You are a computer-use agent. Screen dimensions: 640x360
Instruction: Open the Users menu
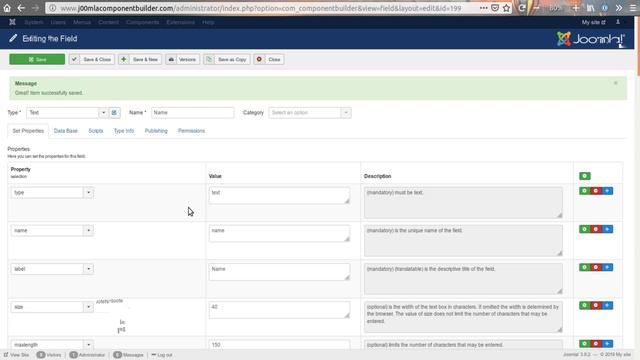click(x=58, y=22)
